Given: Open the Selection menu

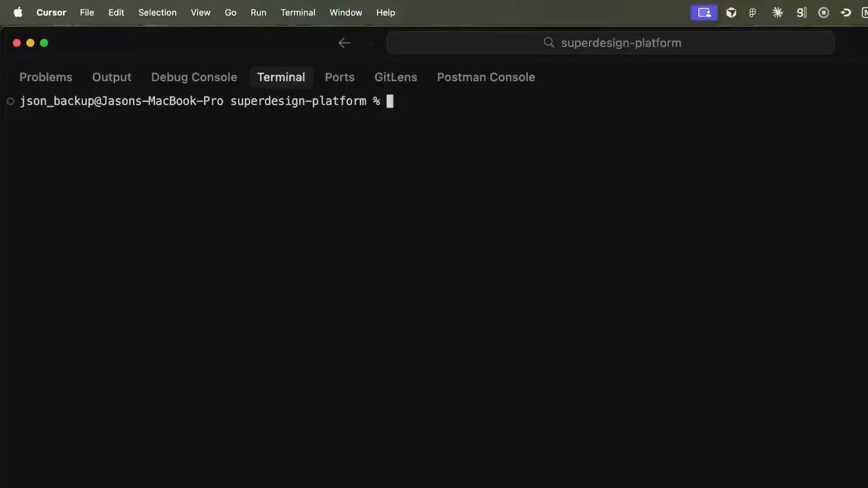Looking at the screenshot, I should 158,12.
